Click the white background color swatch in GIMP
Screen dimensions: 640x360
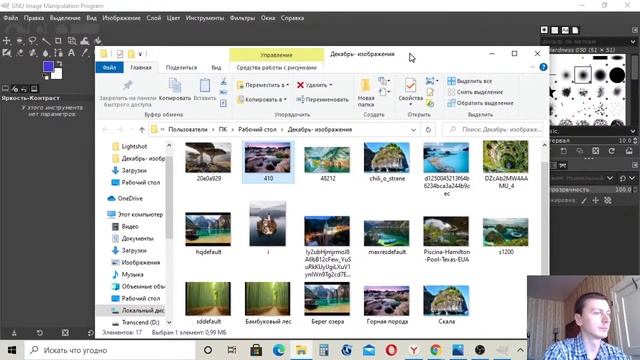[57, 75]
